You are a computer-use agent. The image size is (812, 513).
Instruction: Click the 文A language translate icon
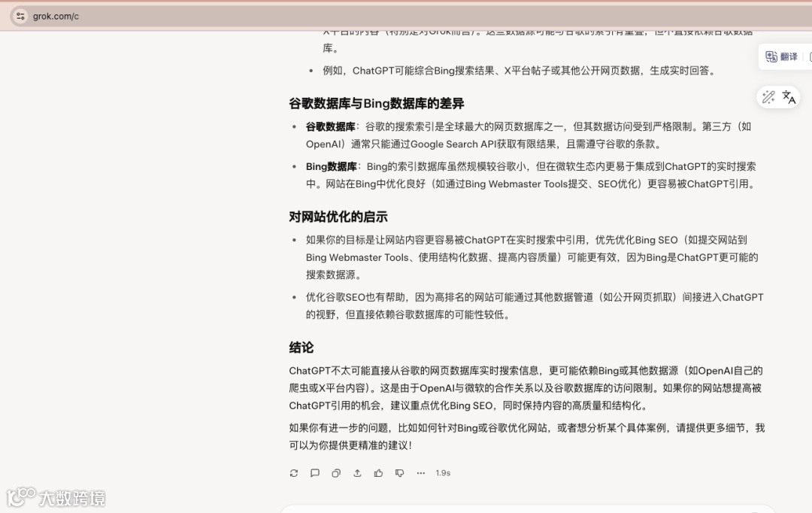click(x=789, y=97)
